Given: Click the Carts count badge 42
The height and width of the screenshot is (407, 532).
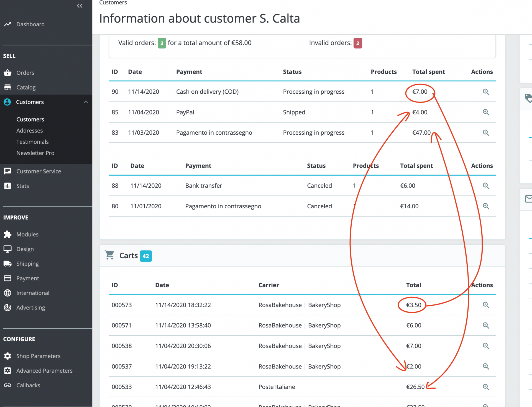Looking at the screenshot, I should [146, 256].
